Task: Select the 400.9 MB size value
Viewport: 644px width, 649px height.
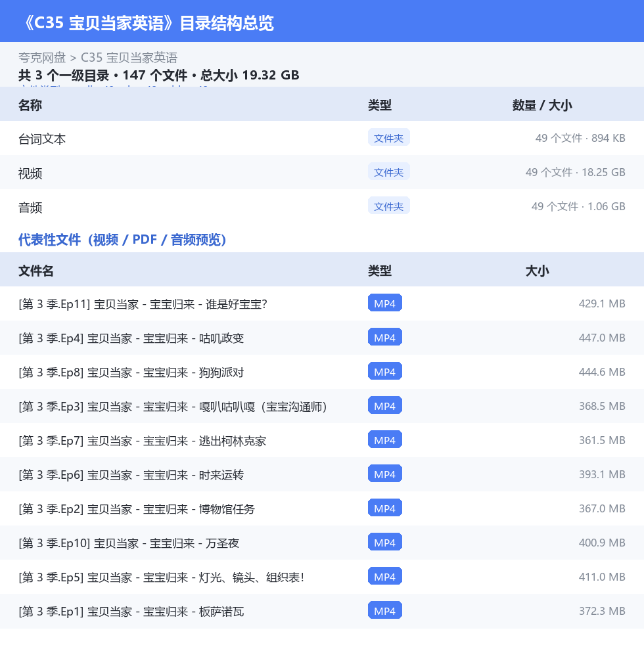Action: 602,543
